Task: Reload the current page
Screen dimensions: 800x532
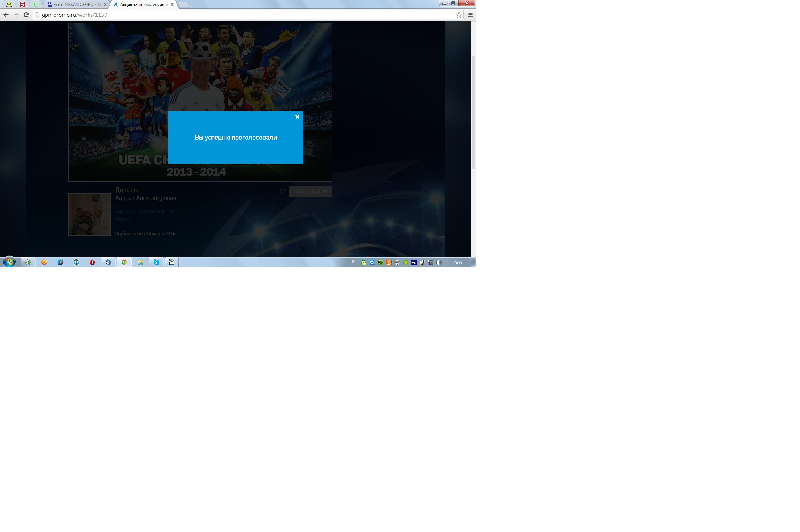Action: (26, 15)
